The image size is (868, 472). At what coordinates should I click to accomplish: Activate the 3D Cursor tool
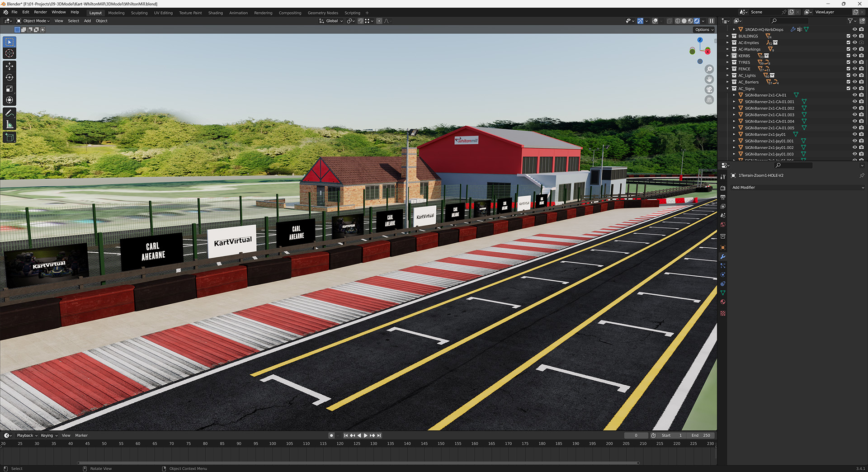pos(9,53)
